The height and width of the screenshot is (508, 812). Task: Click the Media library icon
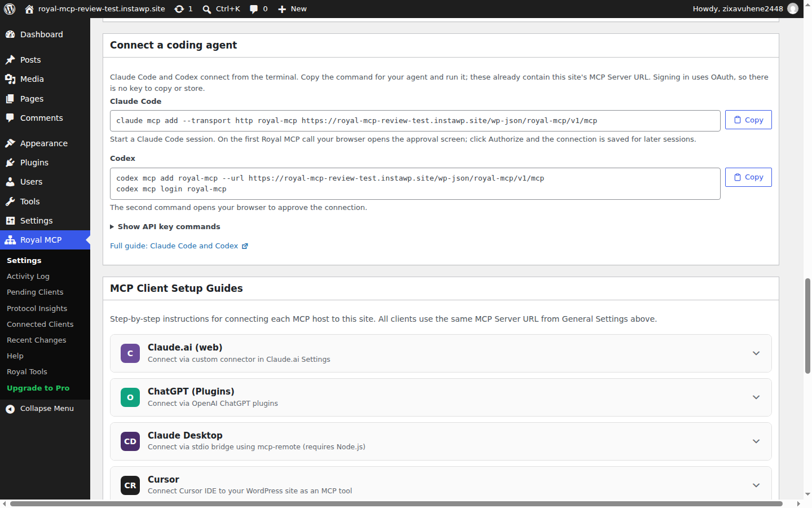coord(10,79)
